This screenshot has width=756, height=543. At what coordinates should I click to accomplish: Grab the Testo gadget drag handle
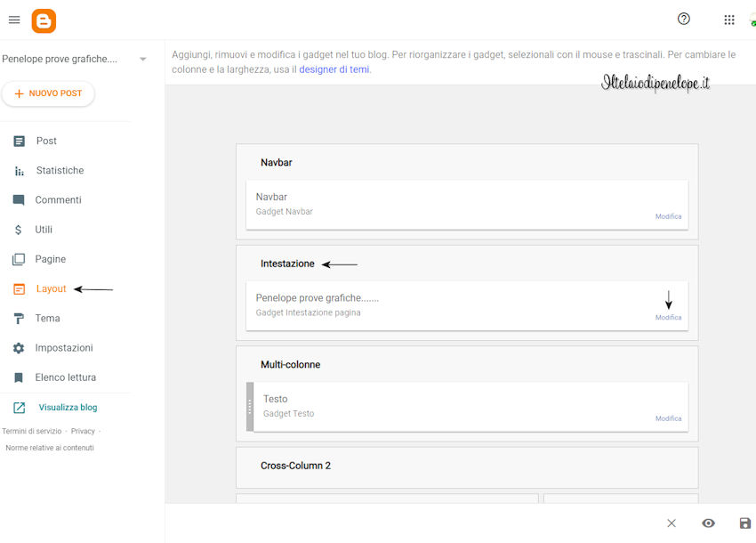(250, 407)
